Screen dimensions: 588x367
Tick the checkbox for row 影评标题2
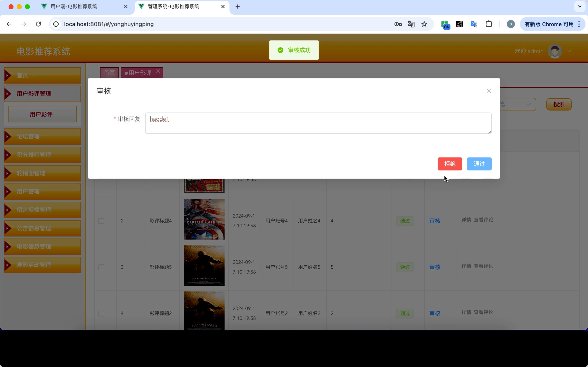point(101,313)
